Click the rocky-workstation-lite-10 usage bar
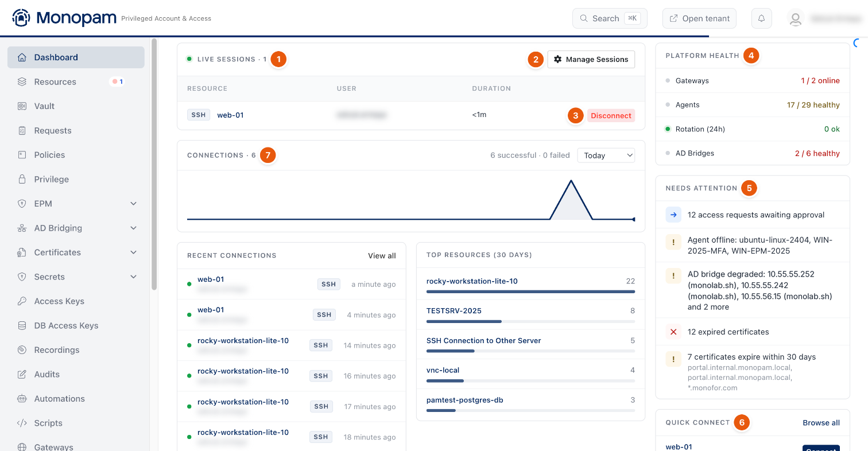This screenshot has height=451, width=868. [530, 291]
